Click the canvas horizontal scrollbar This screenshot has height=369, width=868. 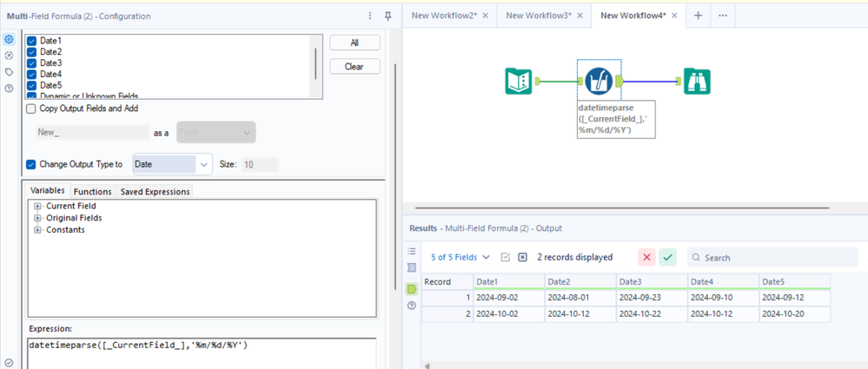(x=621, y=208)
